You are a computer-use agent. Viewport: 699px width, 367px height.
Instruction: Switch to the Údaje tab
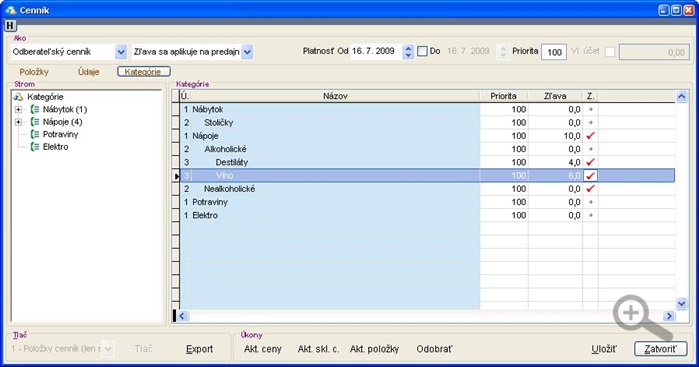tap(88, 72)
